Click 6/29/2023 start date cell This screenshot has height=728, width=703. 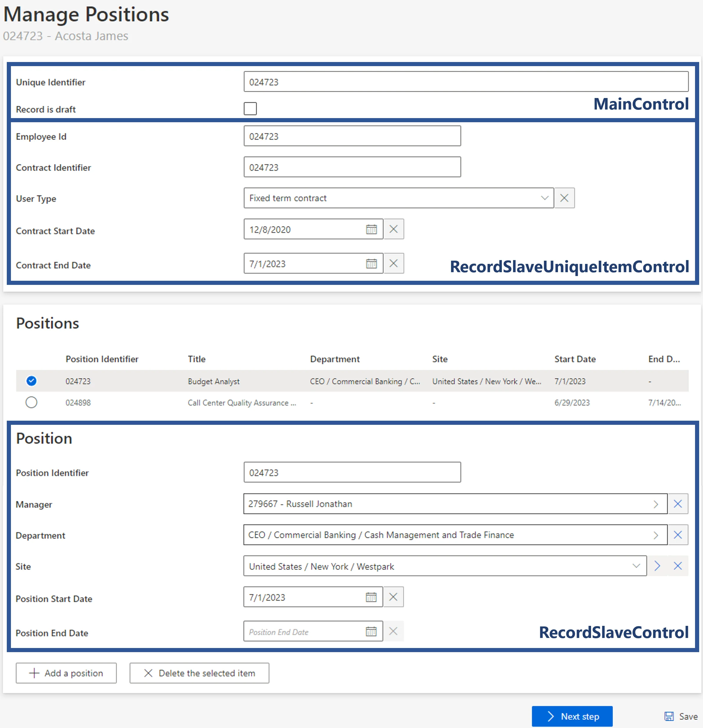pyautogui.click(x=572, y=403)
